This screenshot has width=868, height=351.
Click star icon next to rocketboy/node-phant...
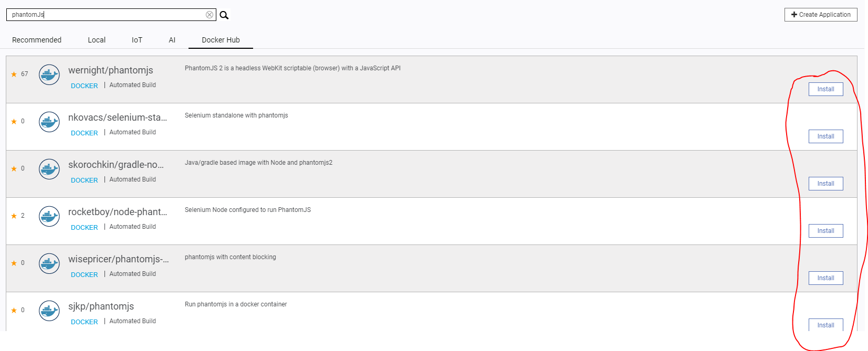[x=14, y=216]
